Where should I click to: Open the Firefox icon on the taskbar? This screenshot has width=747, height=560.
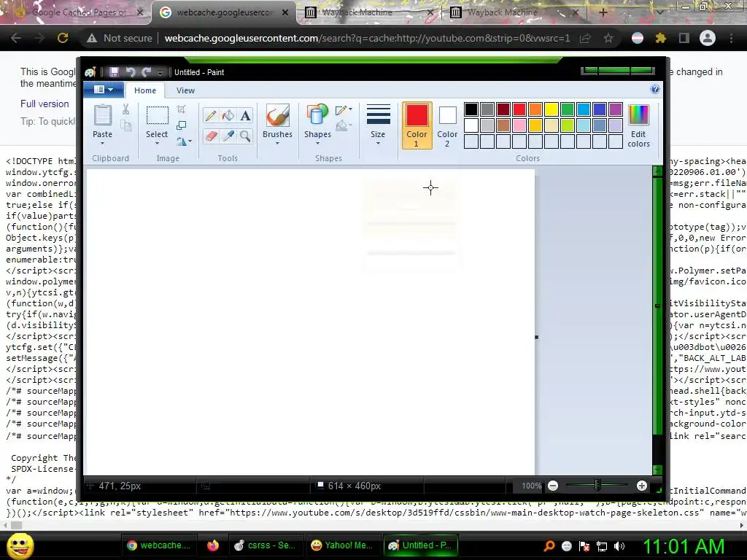coord(213,545)
